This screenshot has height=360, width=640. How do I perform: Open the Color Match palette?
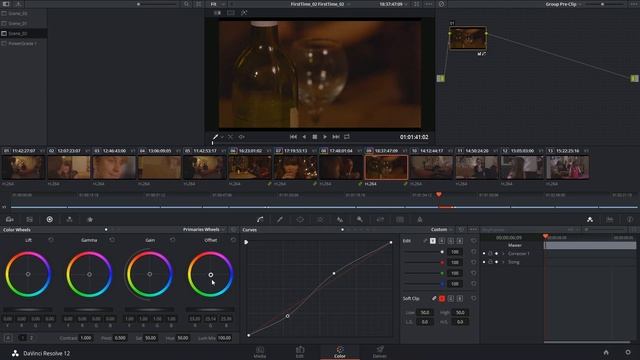click(x=29, y=220)
